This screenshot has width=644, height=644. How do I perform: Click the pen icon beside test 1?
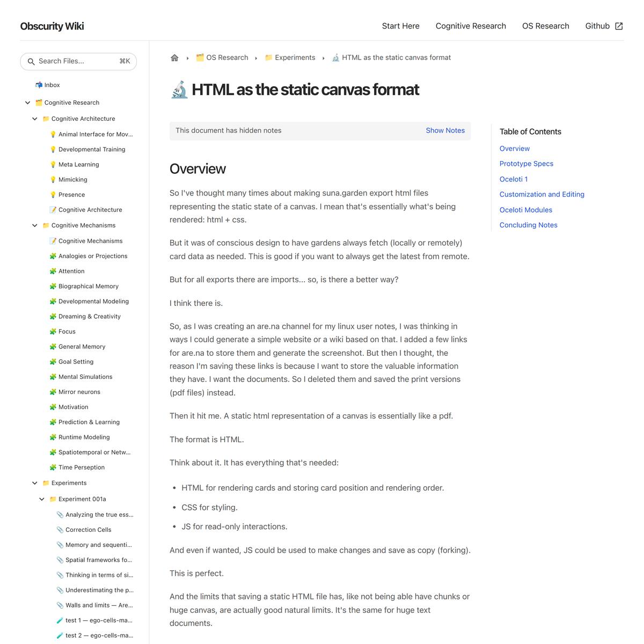coord(60,620)
